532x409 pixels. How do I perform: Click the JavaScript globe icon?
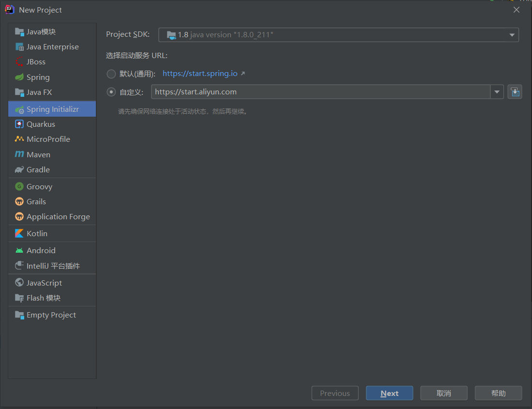point(19,283)
